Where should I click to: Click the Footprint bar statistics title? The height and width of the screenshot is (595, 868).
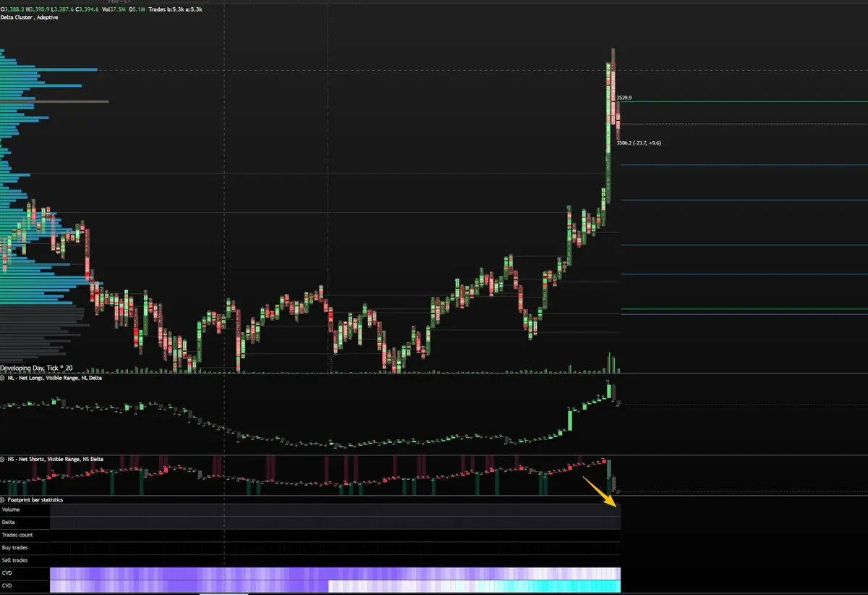35,500
